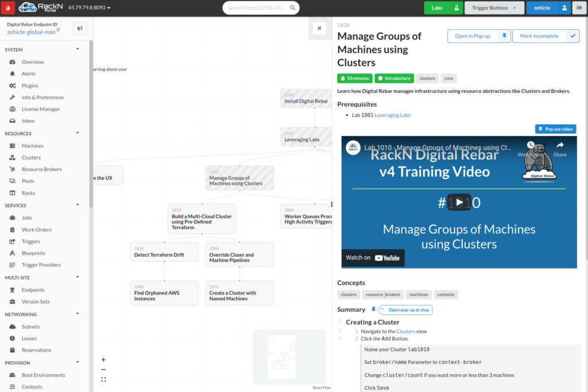
Task: Select the Find Orphaned AWS Instances node
Action: (164, 293)
